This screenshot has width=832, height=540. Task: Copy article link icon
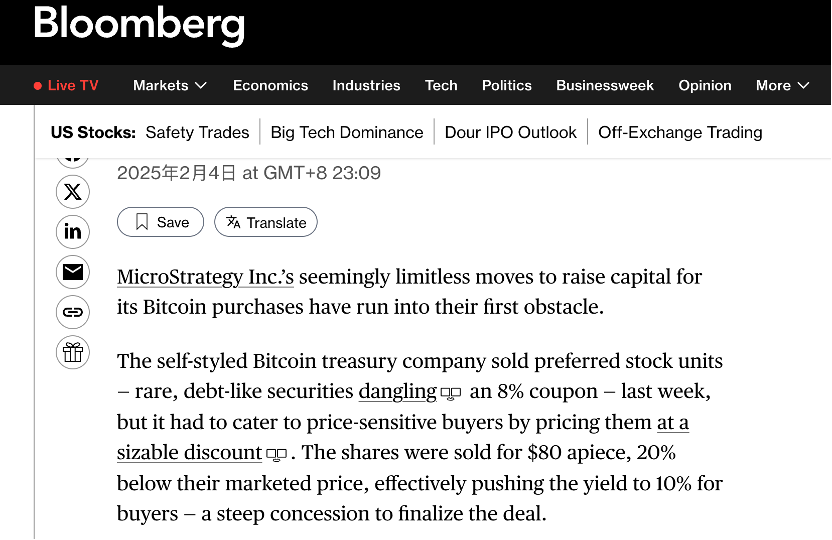73,312
